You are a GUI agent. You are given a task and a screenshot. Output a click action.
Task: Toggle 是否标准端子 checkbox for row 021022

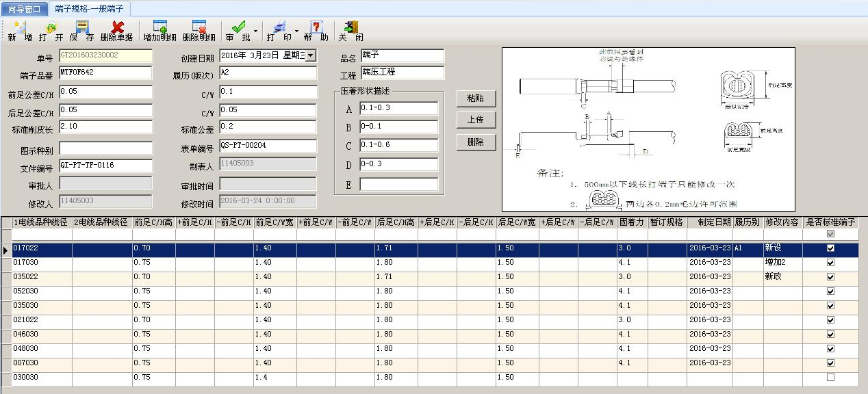pos(830,320)
